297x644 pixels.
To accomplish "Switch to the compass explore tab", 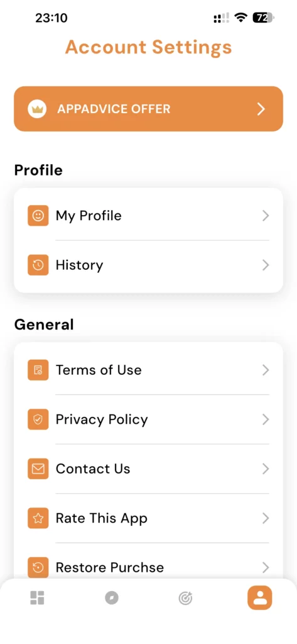I will (112, 598).
